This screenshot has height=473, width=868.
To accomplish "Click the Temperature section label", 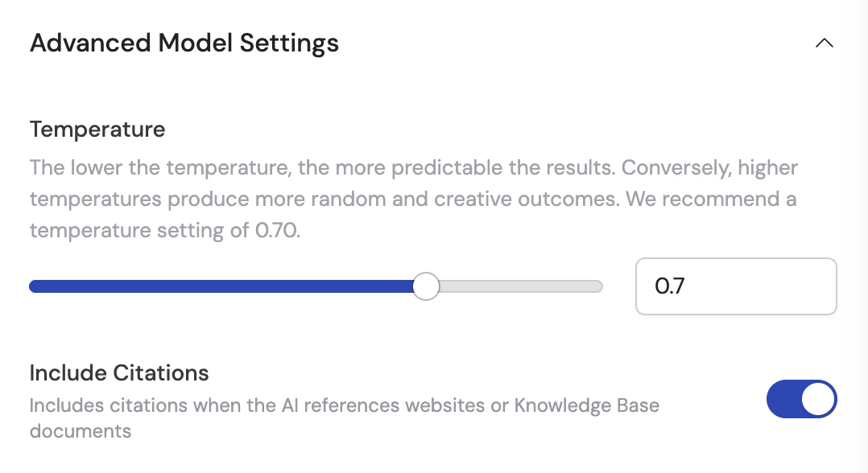I will 97,129.
